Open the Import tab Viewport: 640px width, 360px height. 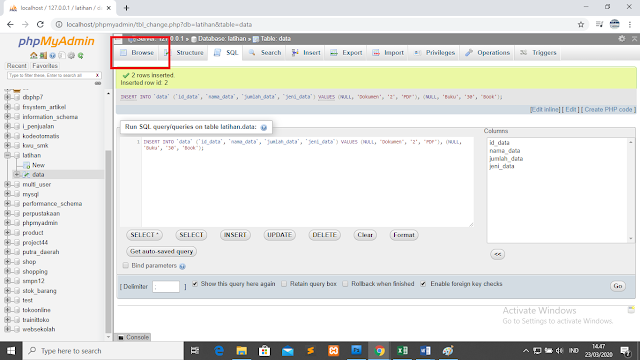388,53
